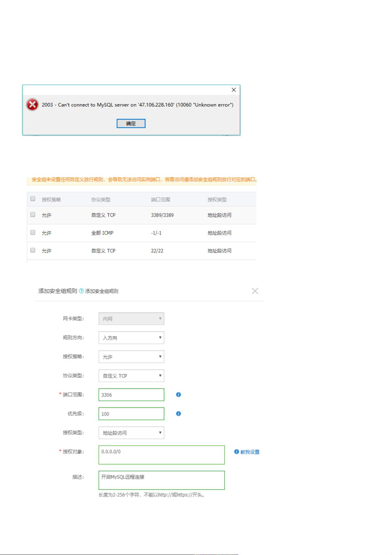Click the 2003 MySQL error message text
Image resolution: width=392 pixels, height=555 pixels.
pos(138,105)
